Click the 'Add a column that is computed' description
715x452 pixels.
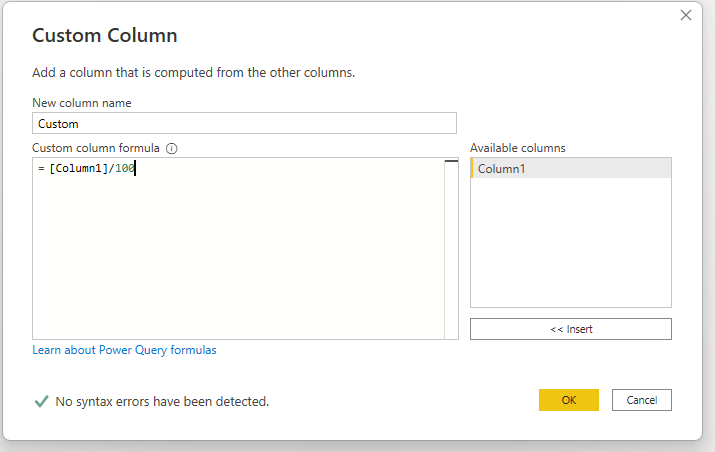193,73
